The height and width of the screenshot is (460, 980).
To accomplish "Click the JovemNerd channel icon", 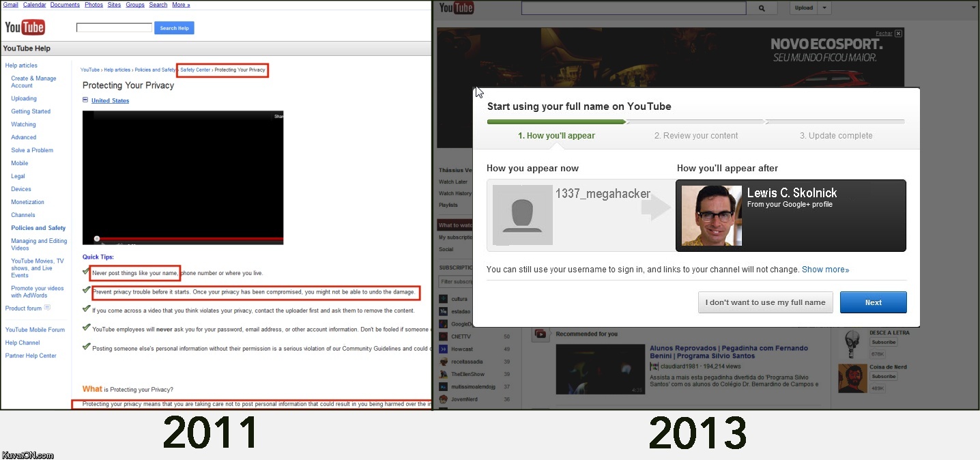I will [x=443, y=399].
